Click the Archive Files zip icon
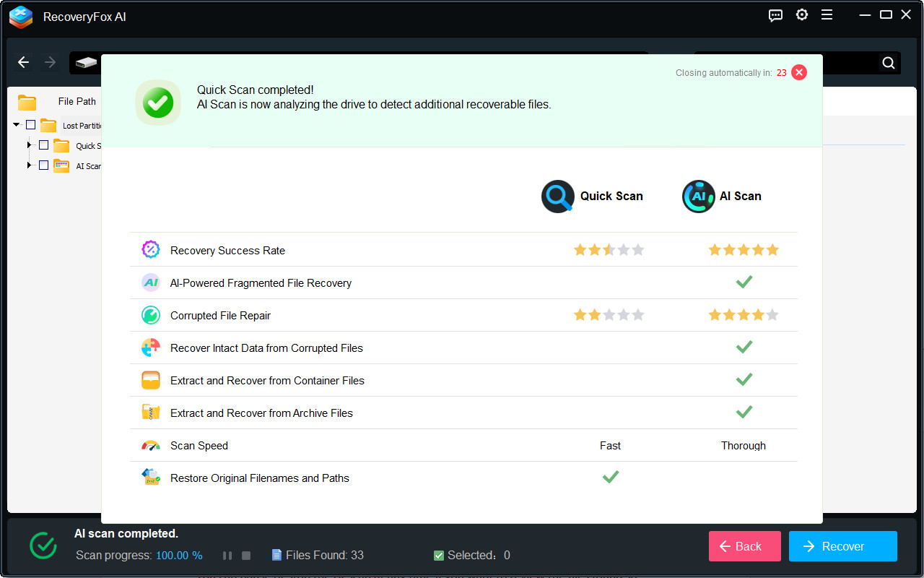Screen dimensions: 924x578 [x=151, y=413]
